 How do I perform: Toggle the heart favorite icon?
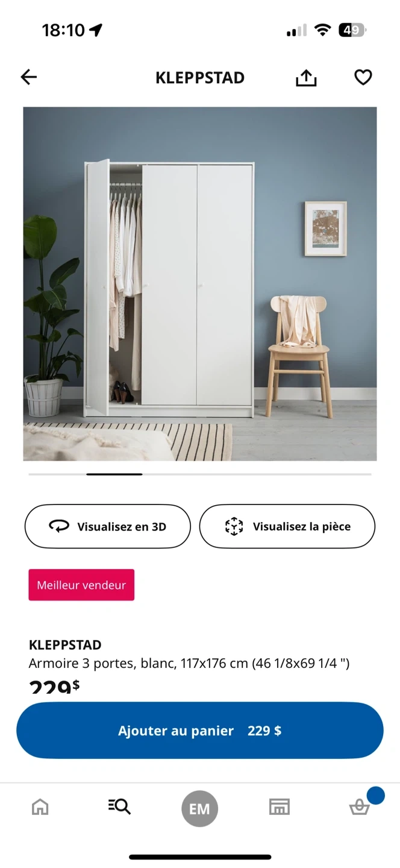pyautogui.click(x=363, y=77)
